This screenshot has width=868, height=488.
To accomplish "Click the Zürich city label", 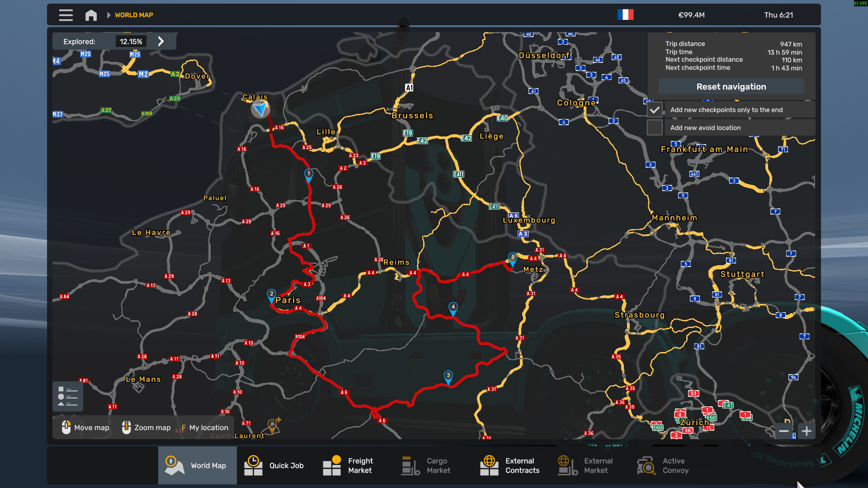I will click(695, 422).
